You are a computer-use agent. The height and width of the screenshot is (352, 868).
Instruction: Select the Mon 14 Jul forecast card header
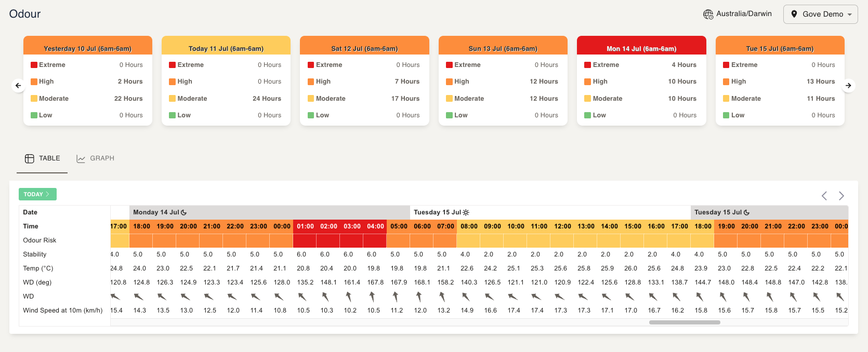coord(641,48)
